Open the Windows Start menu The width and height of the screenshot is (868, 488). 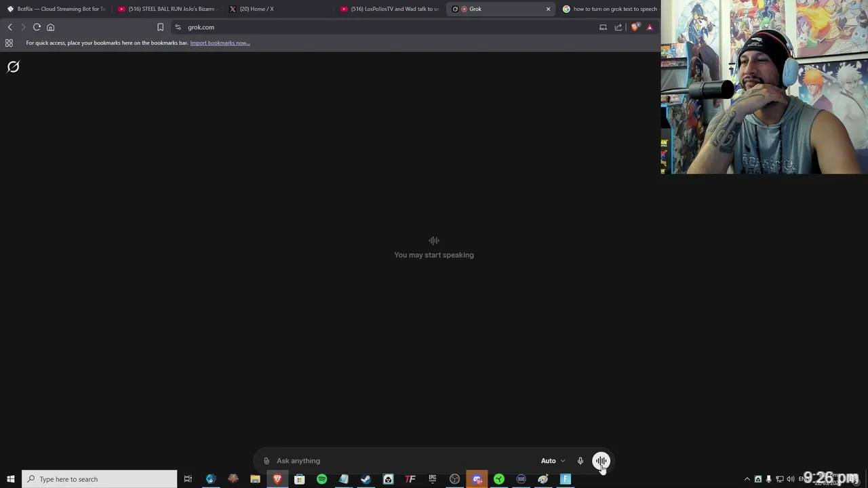click(x=11, y=479)
